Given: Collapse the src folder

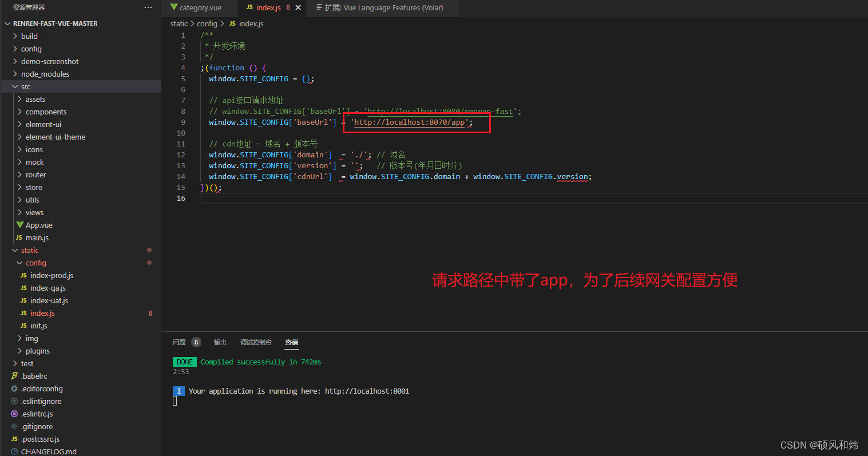Looking at the screenshot, I should (26, 86).
